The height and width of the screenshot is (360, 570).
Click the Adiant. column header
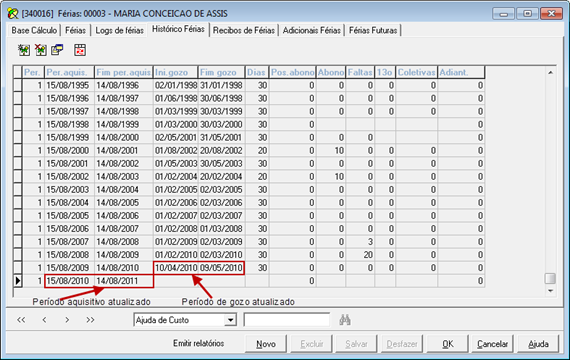(461, 72)
